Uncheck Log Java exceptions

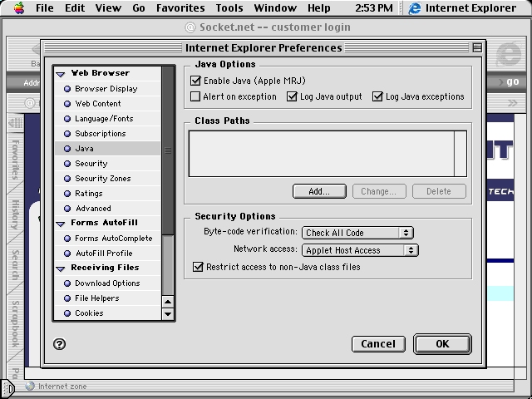377,96
